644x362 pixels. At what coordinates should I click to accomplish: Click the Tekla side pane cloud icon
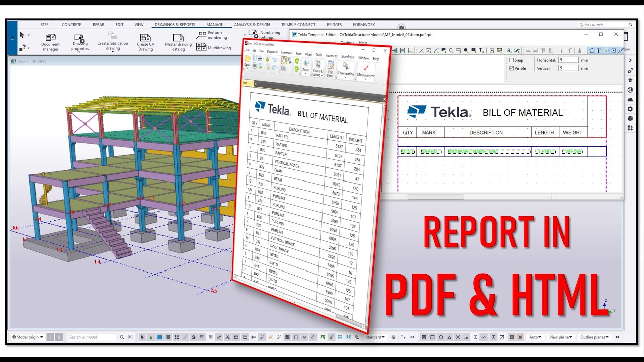click(630, 100)
